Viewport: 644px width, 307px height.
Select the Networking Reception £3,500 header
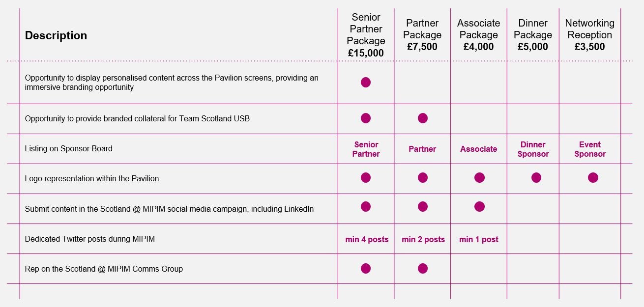click(589, 35)
